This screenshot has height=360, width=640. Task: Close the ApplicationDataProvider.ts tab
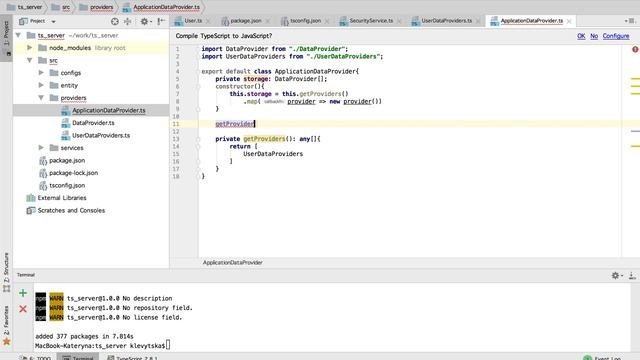pyautogui.click(x=569, y=21)
